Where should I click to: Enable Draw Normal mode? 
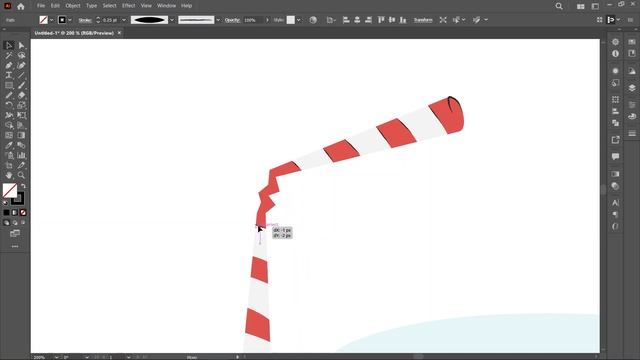point(6,223)
